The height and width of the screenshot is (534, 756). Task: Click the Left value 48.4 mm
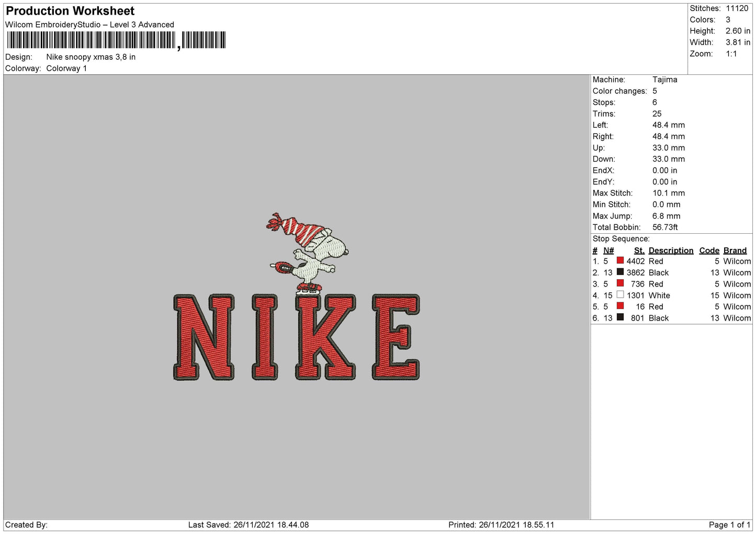pyautogui.click(x=668, y=125)
